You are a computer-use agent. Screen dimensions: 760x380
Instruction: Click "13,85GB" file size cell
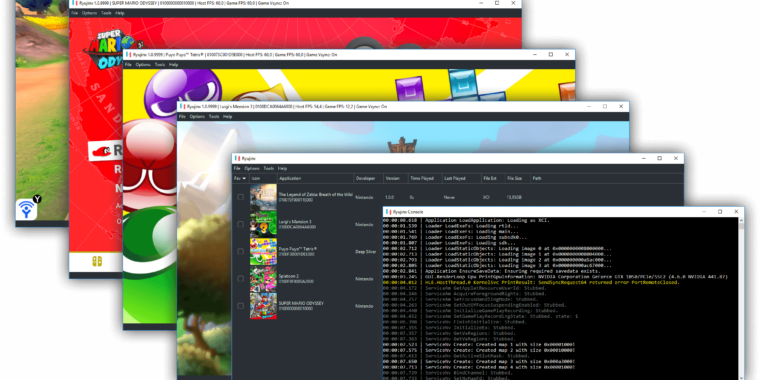[x=514, y=197]
